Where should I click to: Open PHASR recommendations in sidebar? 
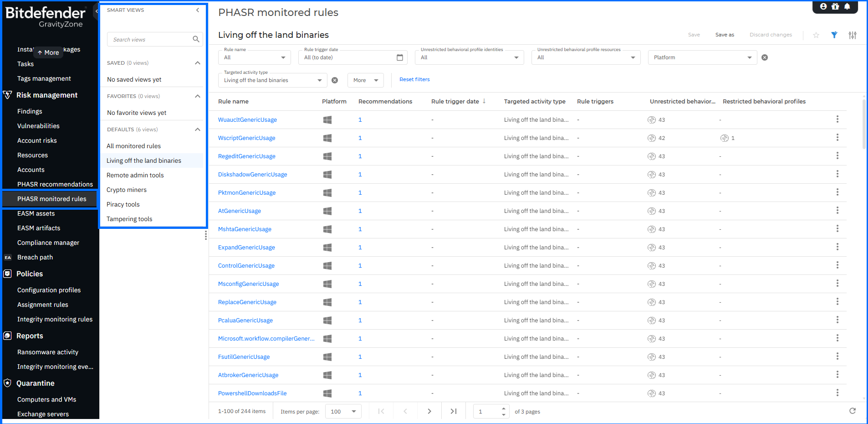[x=55, y=184]
